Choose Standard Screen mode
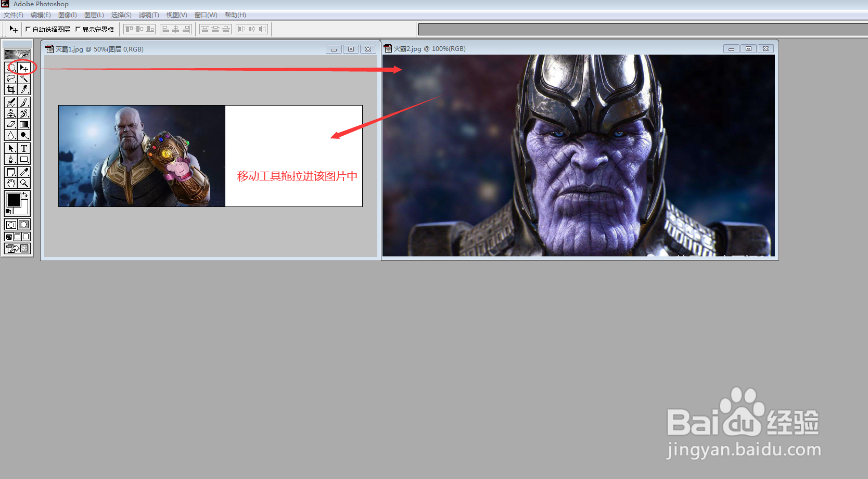Screen dimensions: 868x479 tap(9, 237)
